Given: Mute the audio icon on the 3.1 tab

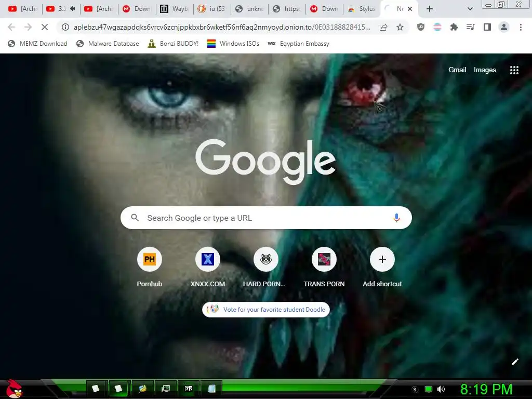Looking at the screenshot, I should 72,9.
